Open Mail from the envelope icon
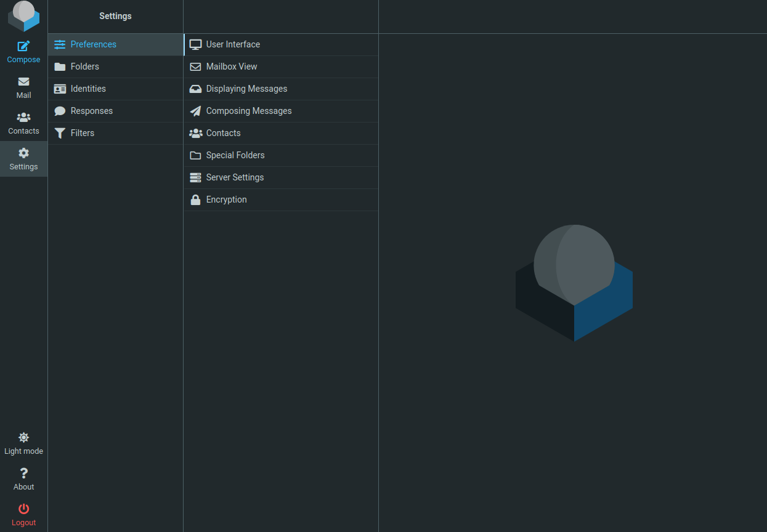This screenshot has width=767, height=532. pos(23,82)
